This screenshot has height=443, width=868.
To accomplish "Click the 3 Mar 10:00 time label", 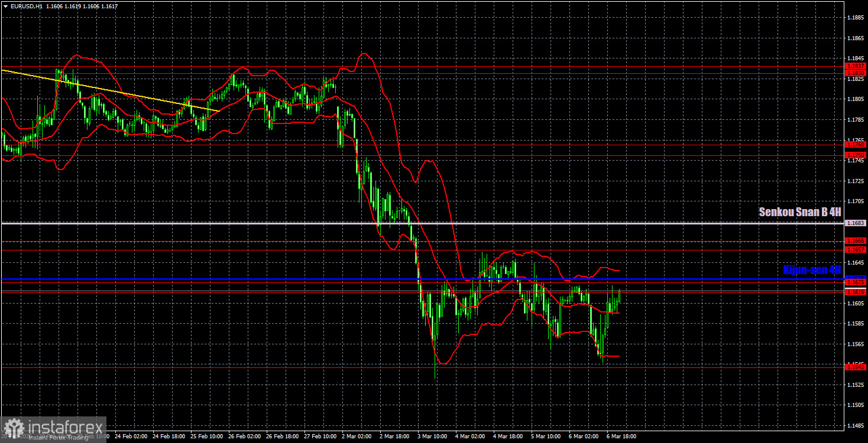I will click(x=432, y=437).
